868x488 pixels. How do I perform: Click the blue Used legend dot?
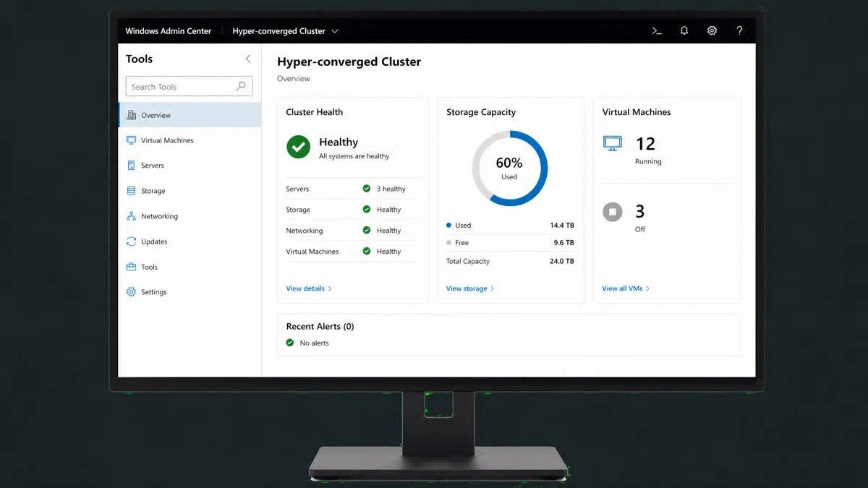pos(449,225)
